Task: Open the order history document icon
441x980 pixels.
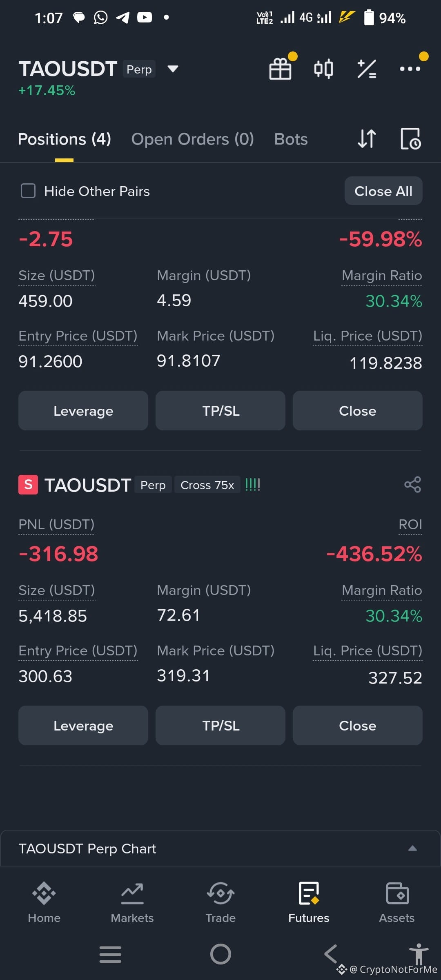Action: pos(410,139)
